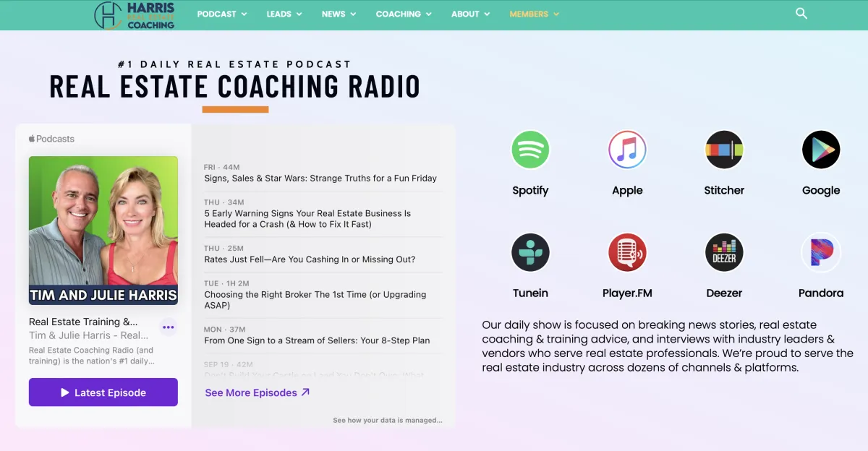Screen dimensions: 868x451
Task: Expand the Leads menu dropdown
Action: 284,14
